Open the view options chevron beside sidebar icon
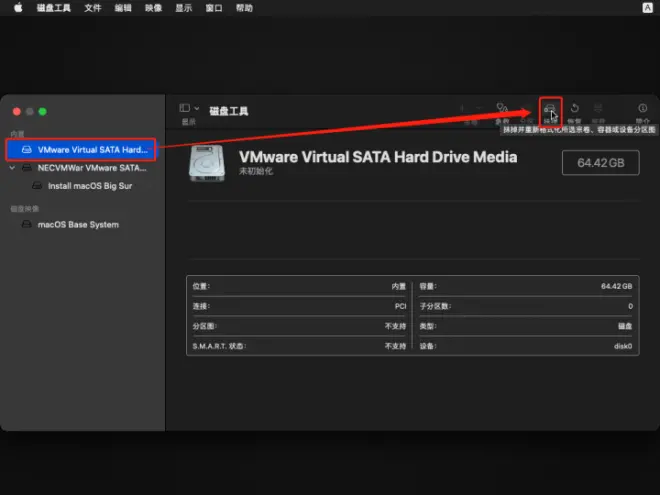The width and height of the screenshot is (660, 495). pos(197,108)
